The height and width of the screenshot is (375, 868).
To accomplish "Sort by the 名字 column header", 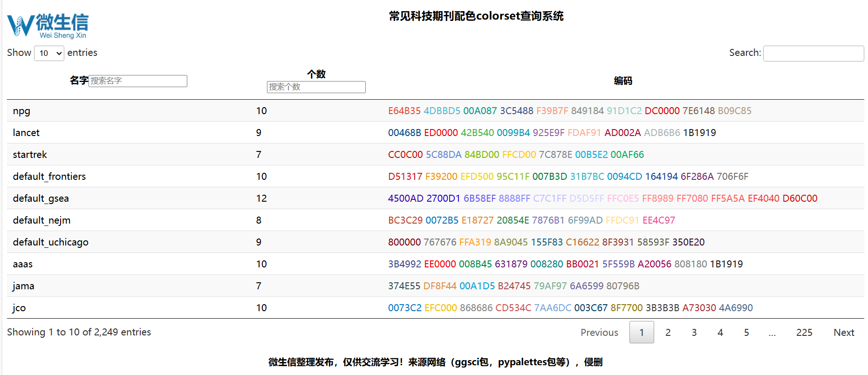I will coord(79,81).
